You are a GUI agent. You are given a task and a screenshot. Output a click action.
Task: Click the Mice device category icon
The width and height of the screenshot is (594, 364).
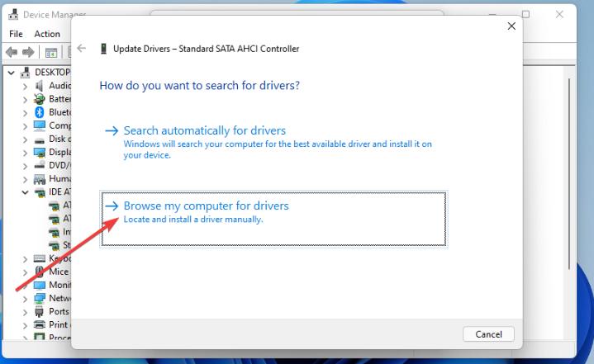(40, 272)
